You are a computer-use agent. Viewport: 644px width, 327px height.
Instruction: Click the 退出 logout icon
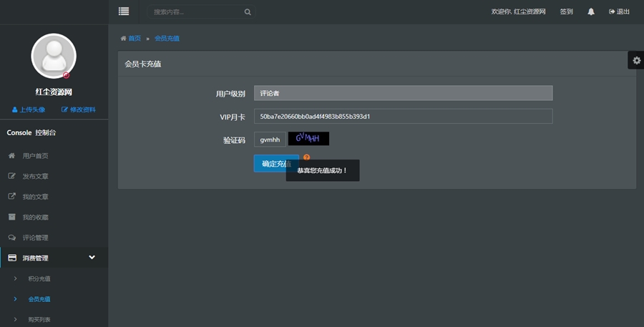[612, 11]
